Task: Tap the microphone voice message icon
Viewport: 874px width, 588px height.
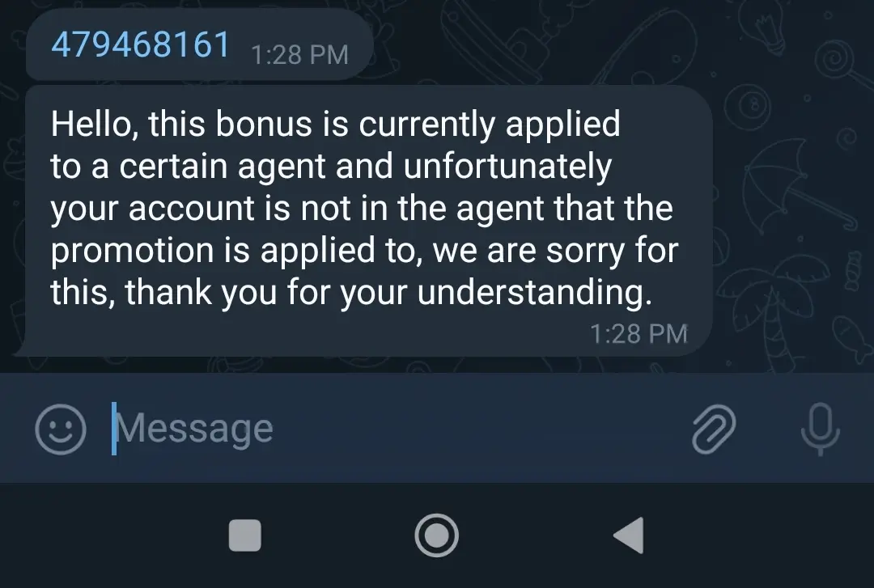Action: coord(820,429)
